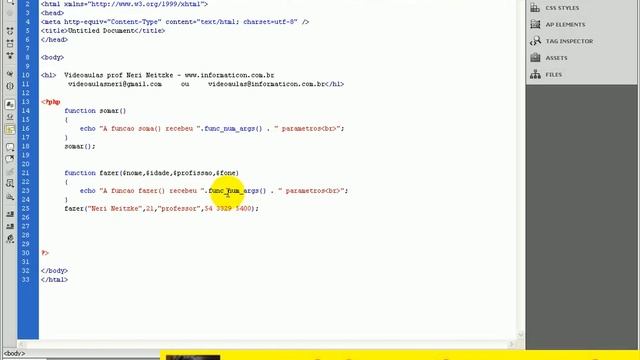
Task: Click the greyed Wrap Tag icon
Action: tap(10, 172)
